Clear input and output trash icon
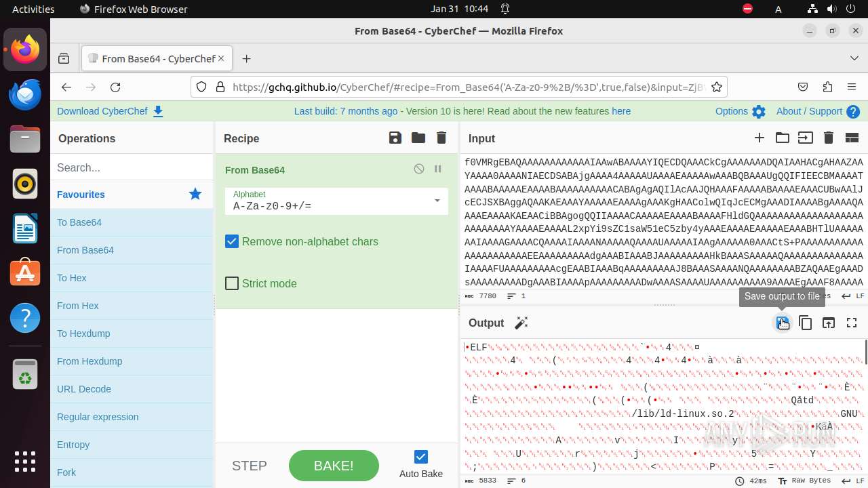This screenshot has height=488, width=868. pos(829,138)
